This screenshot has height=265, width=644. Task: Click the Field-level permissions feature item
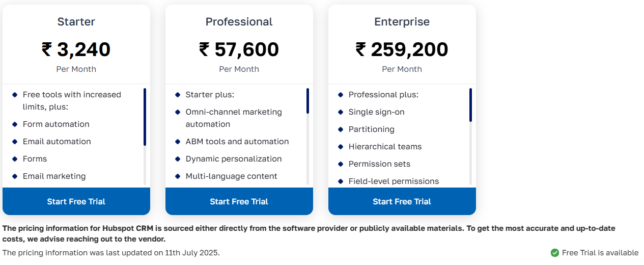(x=393, y=181)
